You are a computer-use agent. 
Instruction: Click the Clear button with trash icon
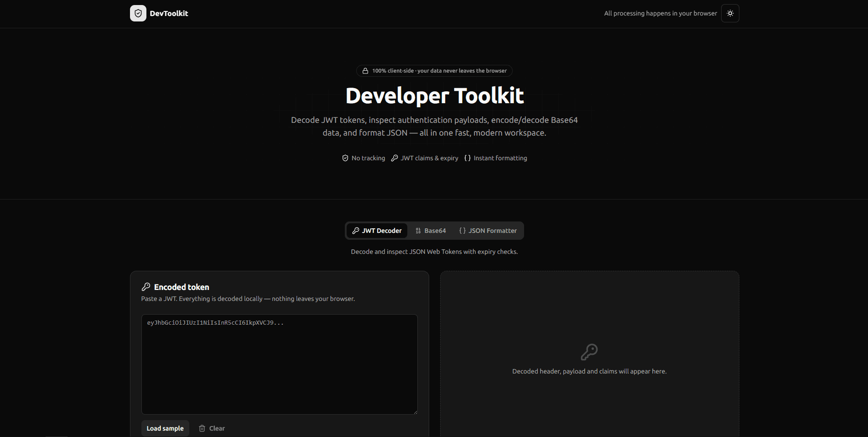(212, 428)
